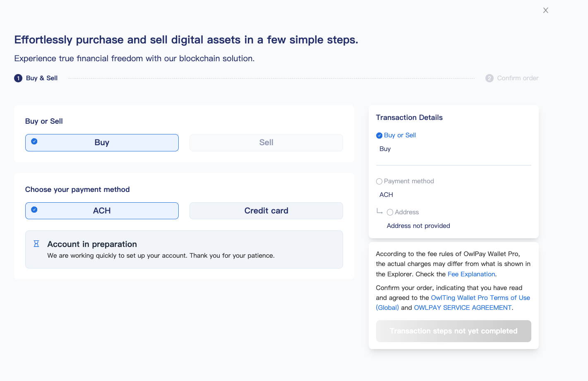The height and width of the screenshot is (381, 588).
Task: Click the hourglass icon in Account in preparation
Action: point(36,244)
